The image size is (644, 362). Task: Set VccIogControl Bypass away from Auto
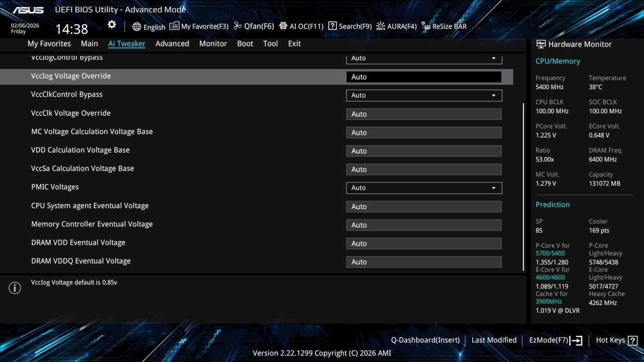[x=424, y=58]
